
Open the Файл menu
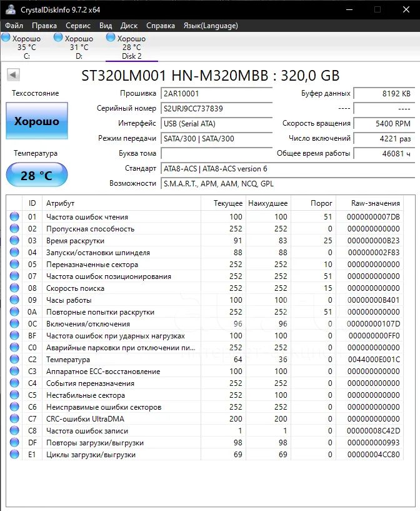[x=14, y=26]
